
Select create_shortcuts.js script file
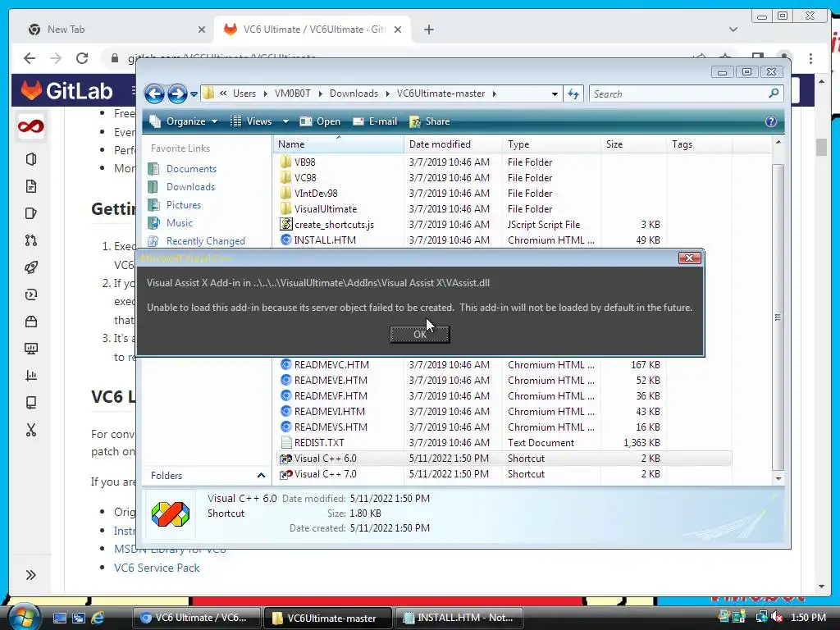pos(334,225)
